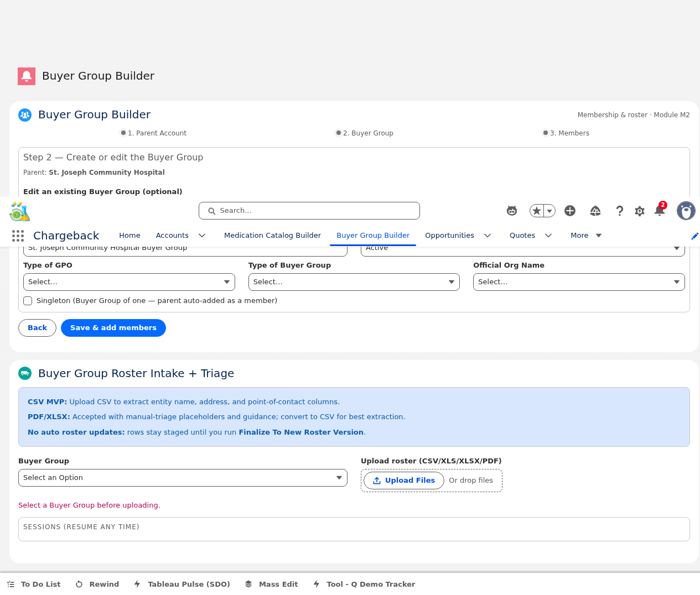Click the edit navigation pencil icon
Screen dimensions: 700x595
point(695,236)
